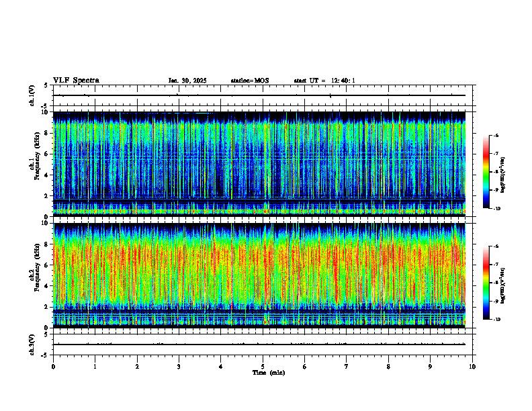Click the ch.1 spectrogram plot area
The width and height of the screenshot is (532, 411).
point(259,164)
